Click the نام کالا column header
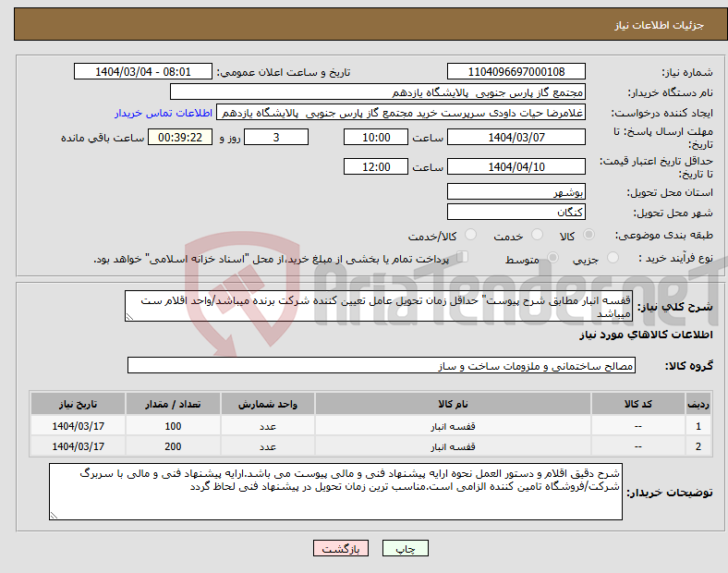728x573 pixels. coord(453,404)
